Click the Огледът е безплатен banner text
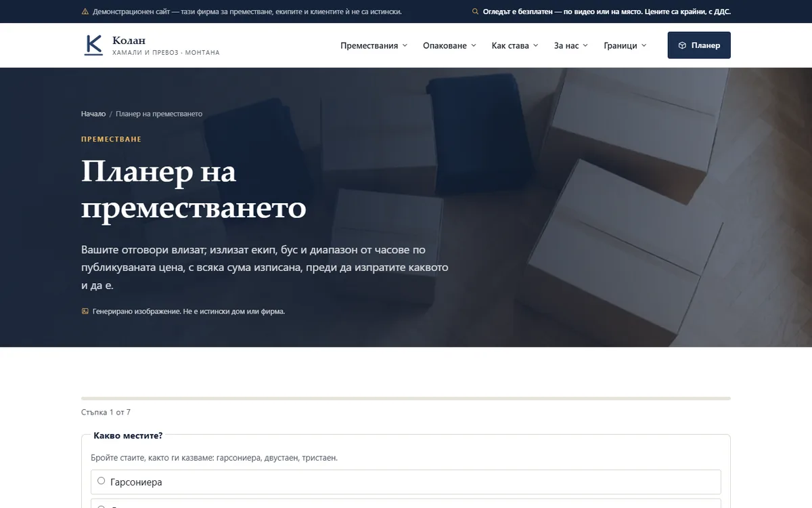812x508 pixels. point(607,12)
